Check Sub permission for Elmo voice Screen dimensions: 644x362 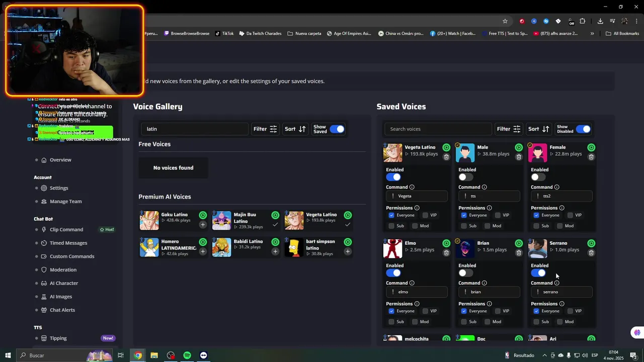pos(391,322)
